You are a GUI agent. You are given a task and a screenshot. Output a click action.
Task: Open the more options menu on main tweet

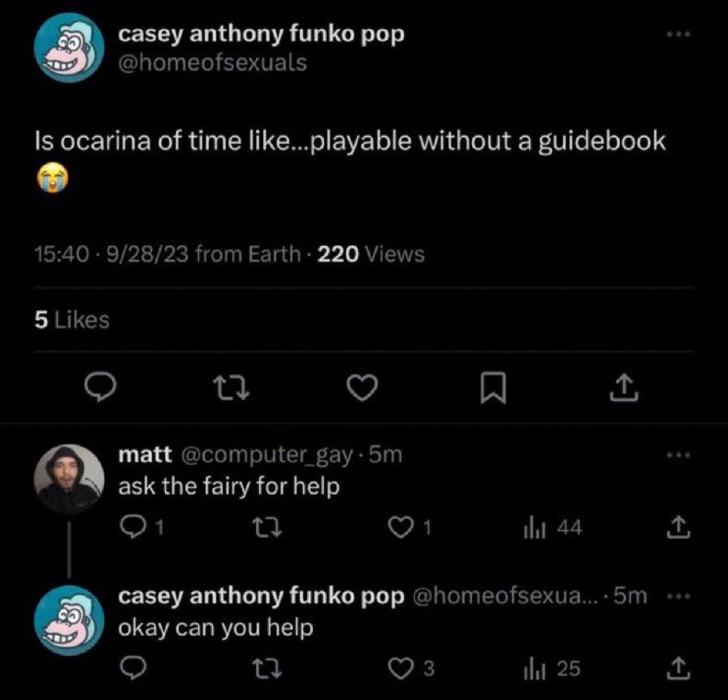[679, 34]
